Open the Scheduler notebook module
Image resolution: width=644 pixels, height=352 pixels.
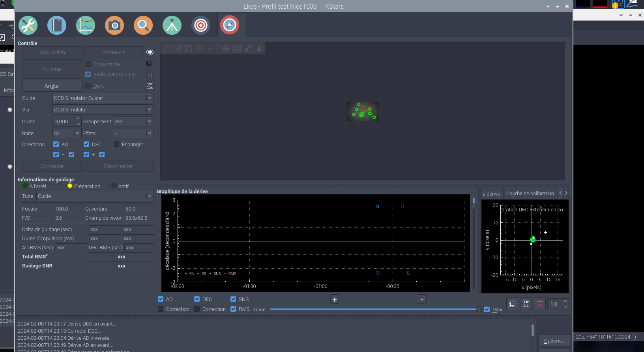click(x=57, y=26)
